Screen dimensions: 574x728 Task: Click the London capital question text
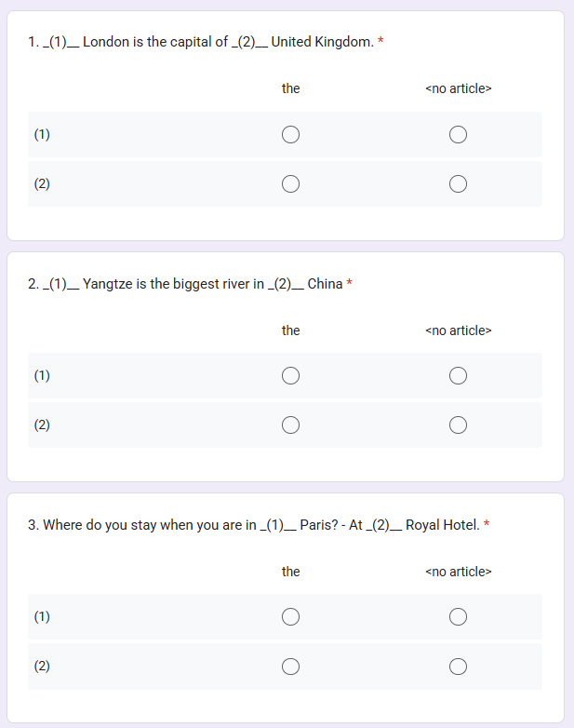[x=200, y=42]
